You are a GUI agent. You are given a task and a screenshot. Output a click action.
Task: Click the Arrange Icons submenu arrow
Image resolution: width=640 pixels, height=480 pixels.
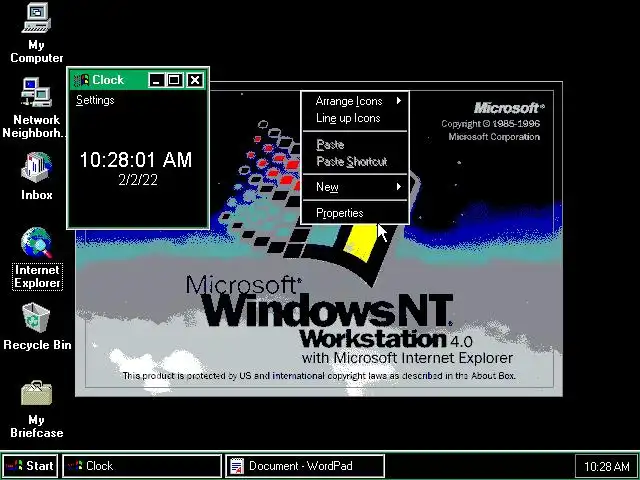[x=399, y=100]
